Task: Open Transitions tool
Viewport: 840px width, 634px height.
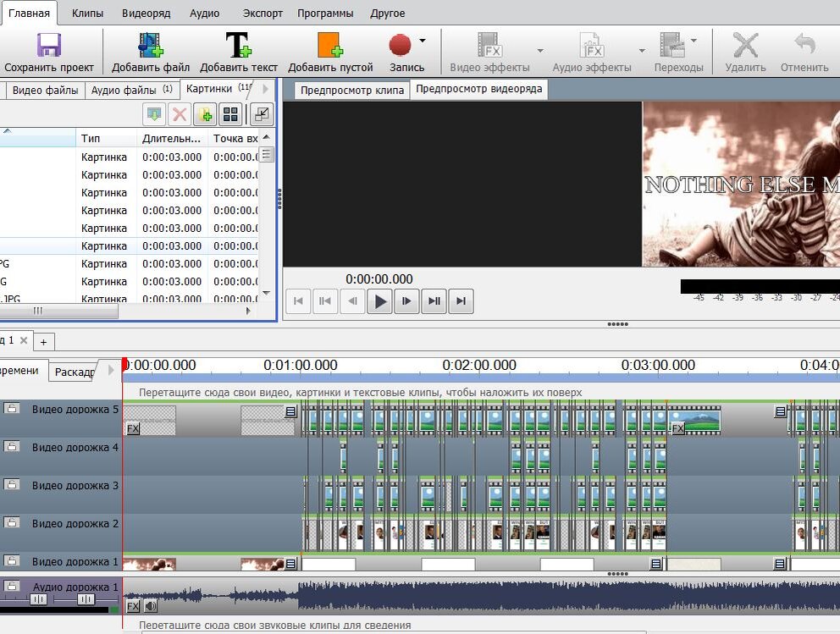Action: [673, 45]
